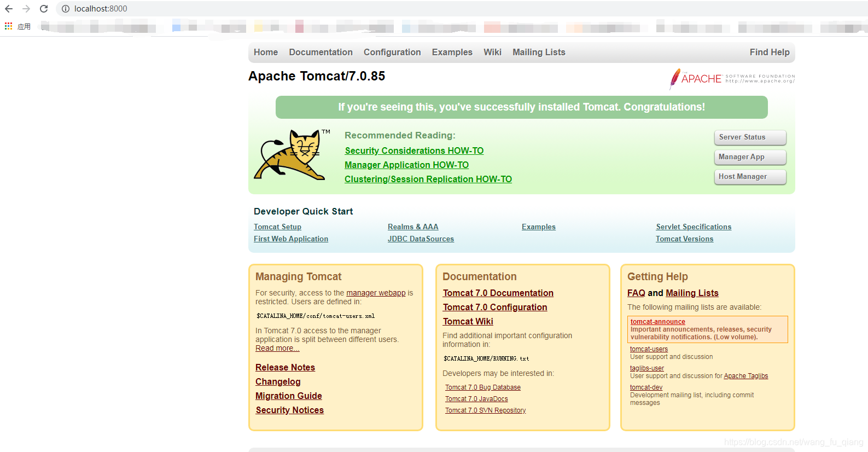
Task: Click the Apache Tomcat/7.0.85 heading text
Action: (x=317, y=76)
